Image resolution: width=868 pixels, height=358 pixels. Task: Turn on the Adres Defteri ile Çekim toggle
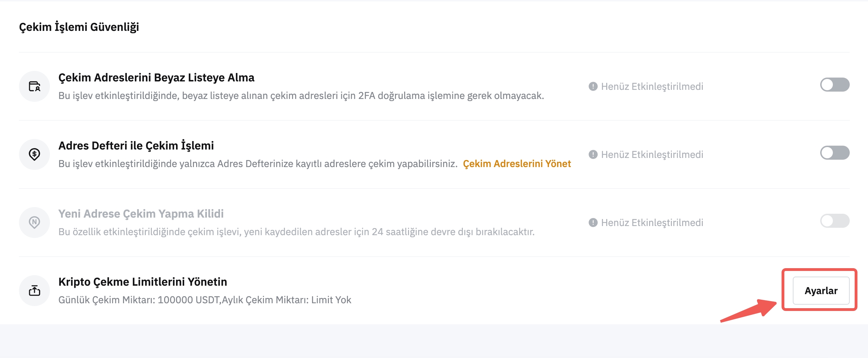pyautogui.click(x=835, y=153)
